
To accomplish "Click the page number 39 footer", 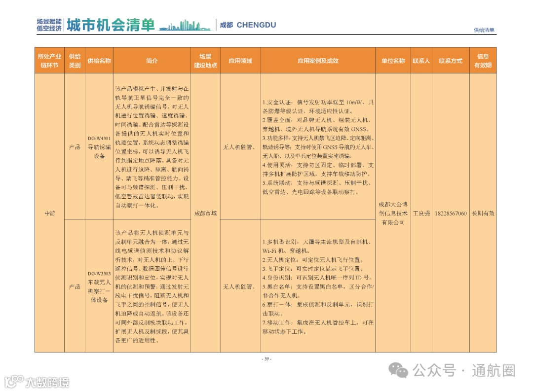I will (266, 358).
